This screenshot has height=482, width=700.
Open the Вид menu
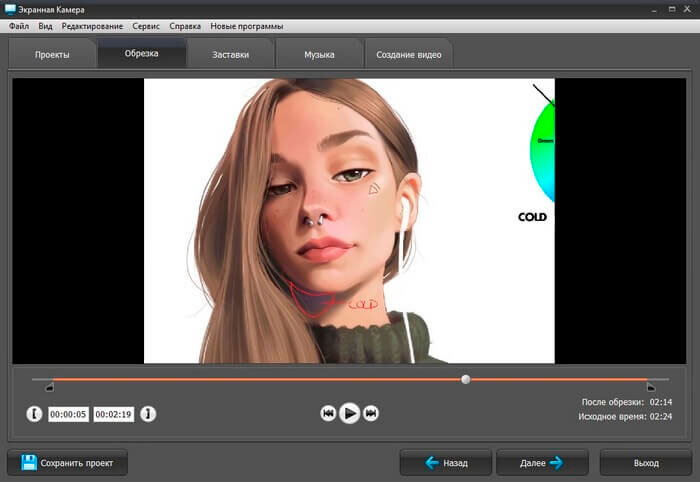[x=45, y=26]
